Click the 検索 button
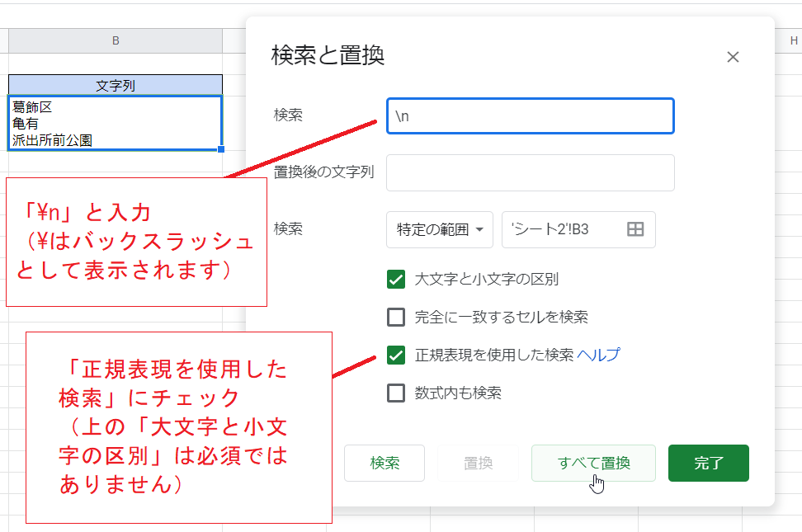Image resolution: width=802 pixels, height=532 pixels. (x=384, y=463)
